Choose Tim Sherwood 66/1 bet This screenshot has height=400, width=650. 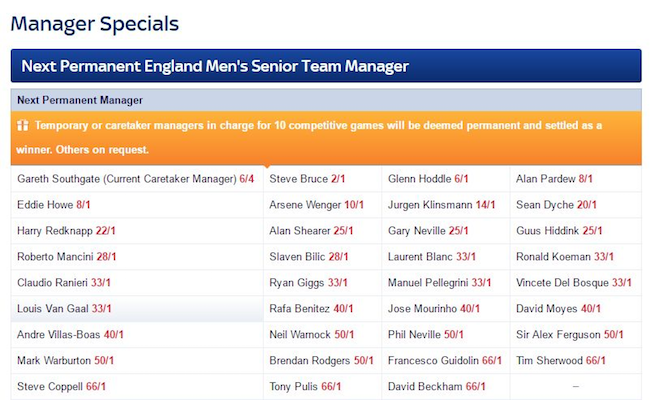(x=576, y=361)
